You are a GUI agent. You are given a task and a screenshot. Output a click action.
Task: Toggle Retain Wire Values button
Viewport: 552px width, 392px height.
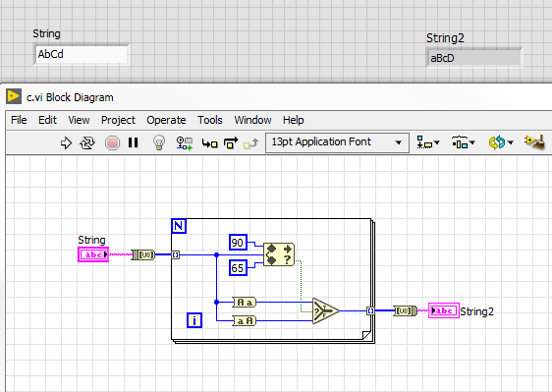click(184, 143)
